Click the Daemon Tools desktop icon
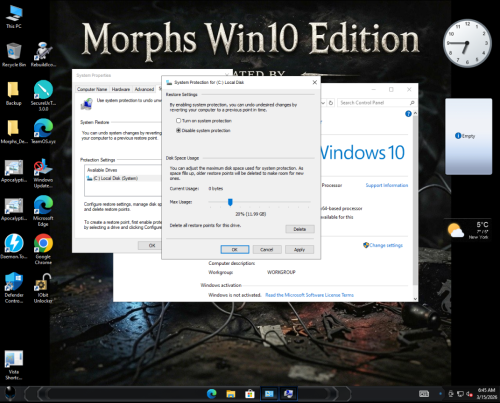This screenshot has height=403, width=500. coord(14,246)
